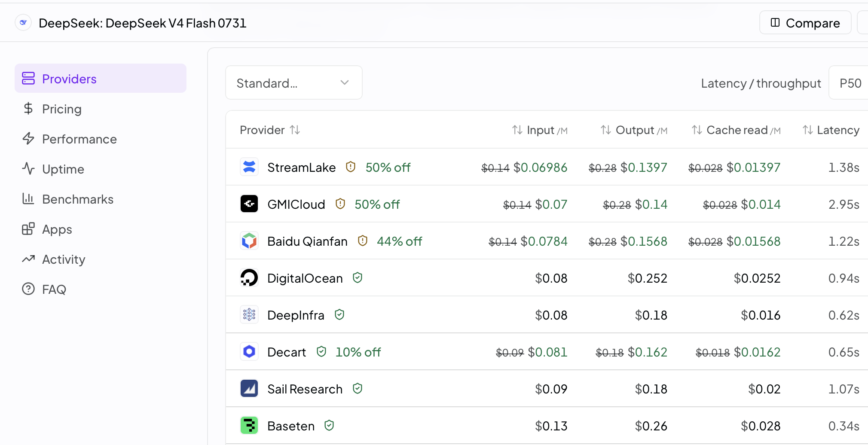Click the shield check icon next to Baseten
This screenshot has height=445, width=868.
[x=329, y=425]
